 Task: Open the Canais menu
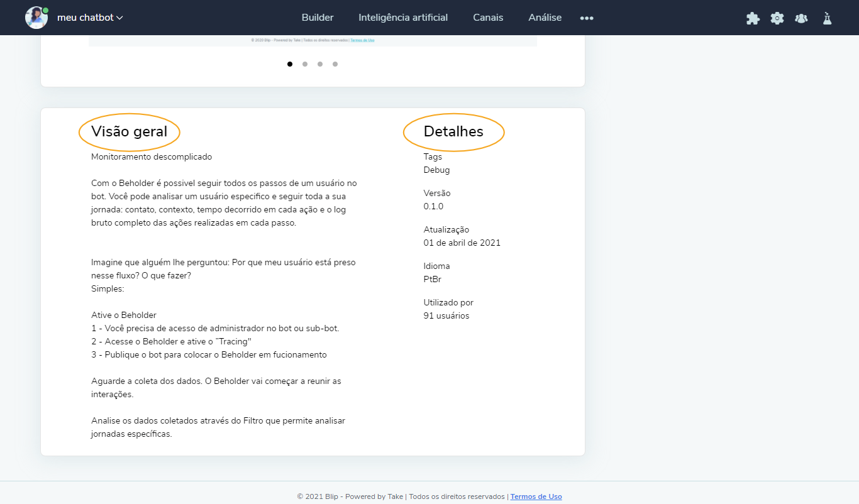point(488,18)
